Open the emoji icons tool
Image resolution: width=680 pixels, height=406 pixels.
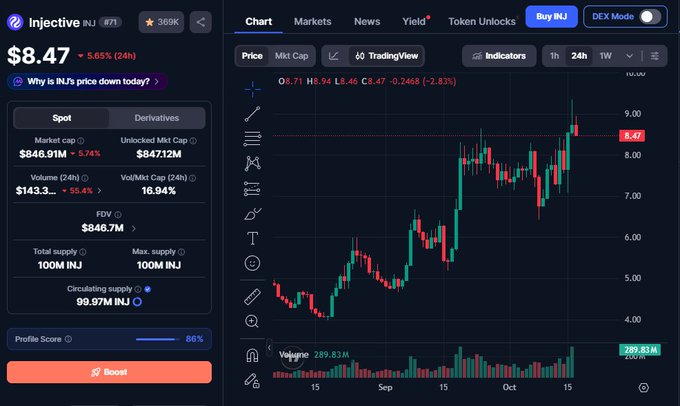pos(252,263)
